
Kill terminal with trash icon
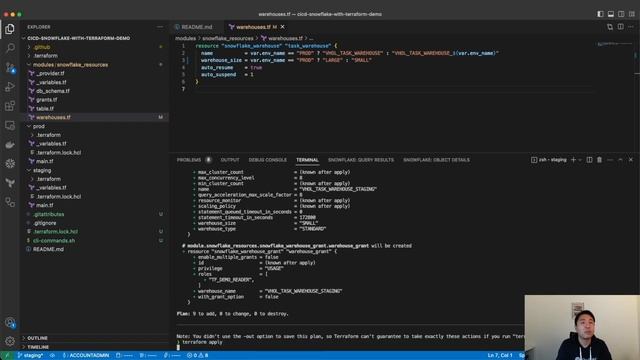pyautogui.click(x=600, y=160)
